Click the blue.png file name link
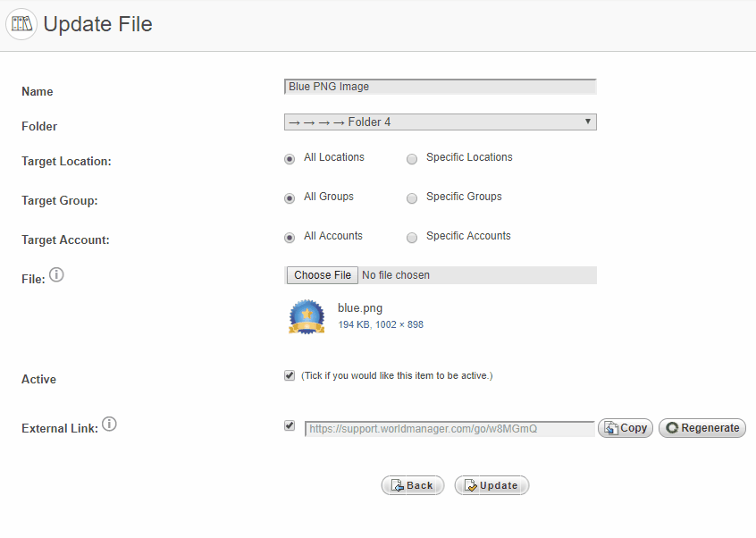 tap(360, 308)
